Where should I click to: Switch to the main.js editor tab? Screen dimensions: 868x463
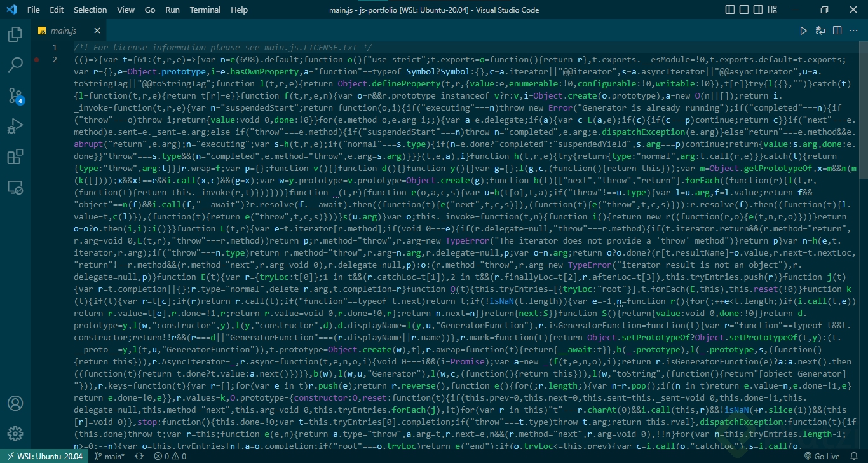(x=64, y=30)
